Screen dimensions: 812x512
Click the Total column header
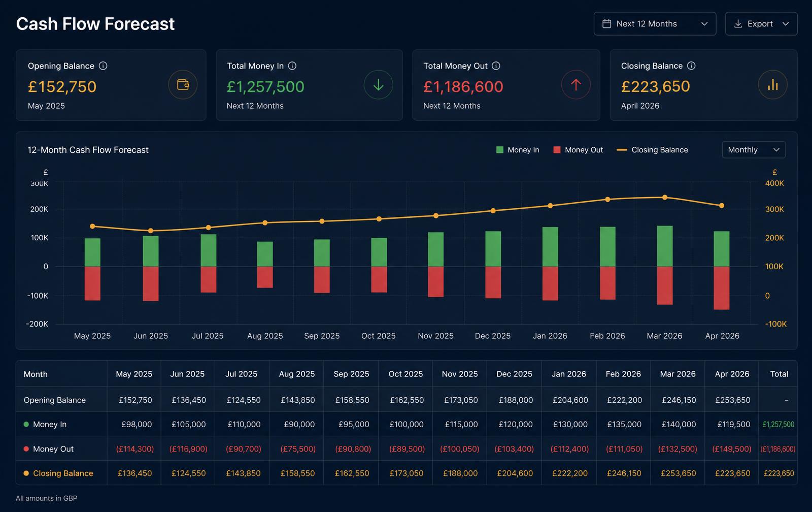pos(779,374)
